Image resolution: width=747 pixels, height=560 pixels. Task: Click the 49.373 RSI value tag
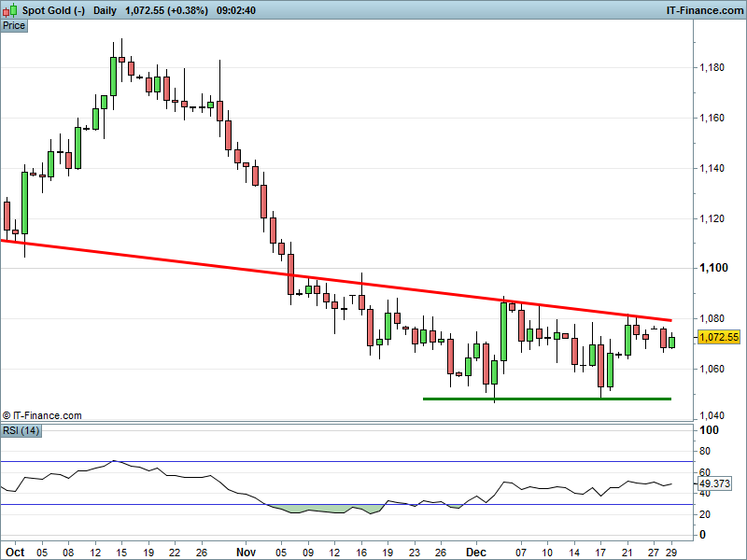coord(715,484)
